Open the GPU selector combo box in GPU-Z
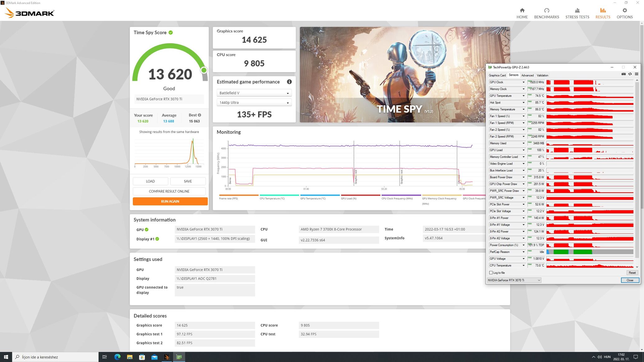This screenshot has height=362, width=644. [514, 280]
